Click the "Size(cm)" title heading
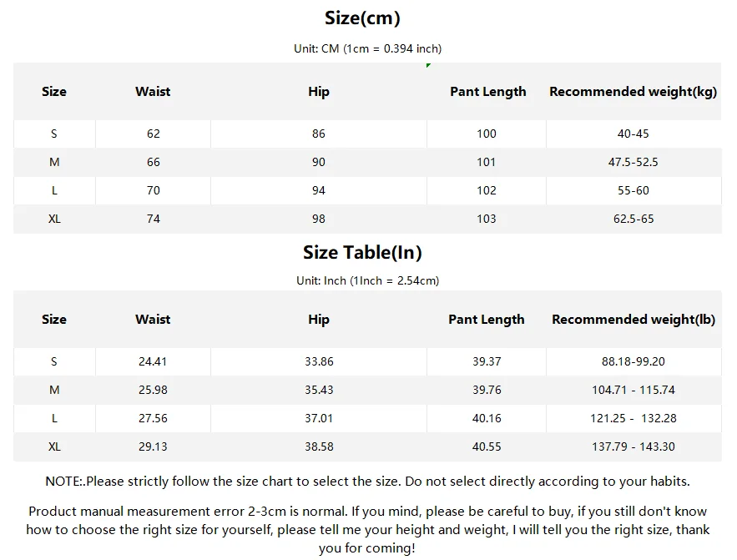The image size is (737, 560). [362, 18]
